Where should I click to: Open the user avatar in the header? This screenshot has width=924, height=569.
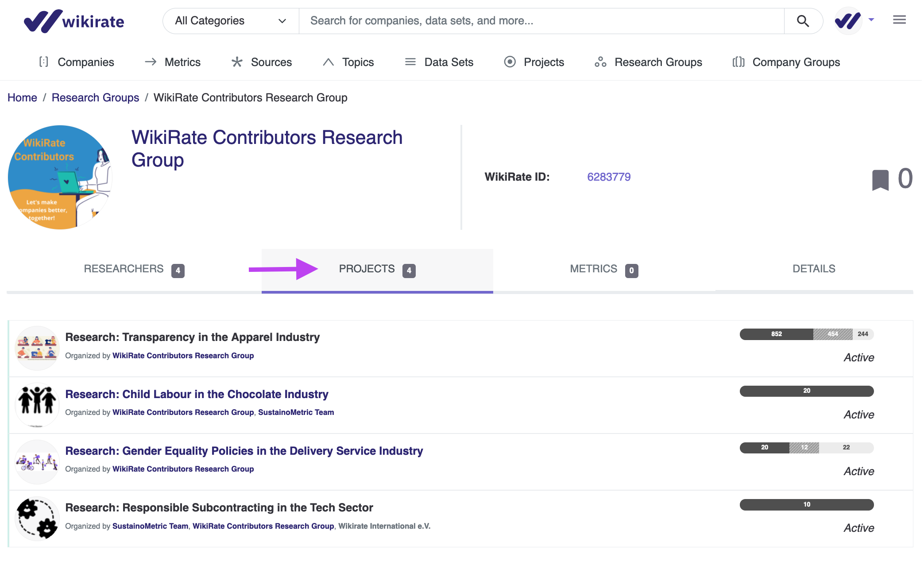pos(847,20)
